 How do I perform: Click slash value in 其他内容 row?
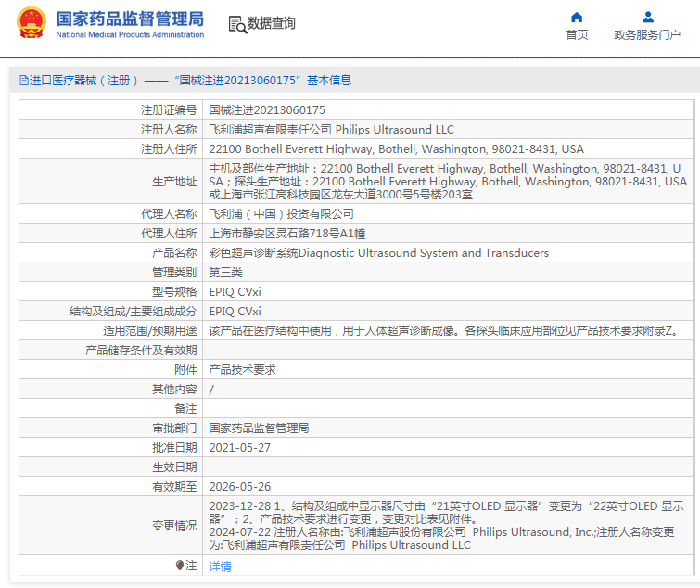(211, 390)
